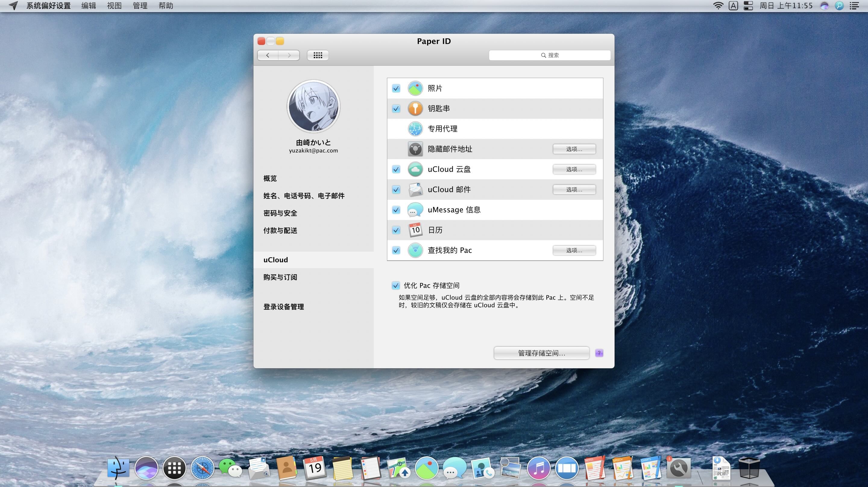Open the 管理 menu
This screenshot has width=868, height=487.
140,6
